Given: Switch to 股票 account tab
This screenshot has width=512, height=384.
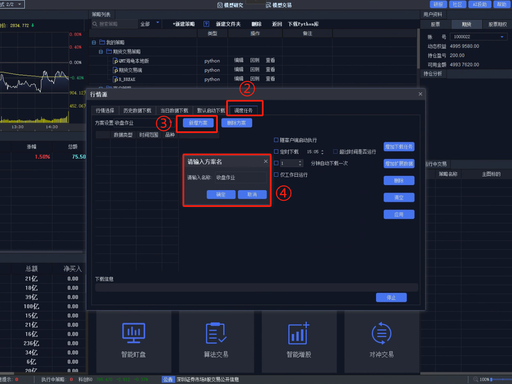Looking at the screenshot, I should tap(435, 24).
